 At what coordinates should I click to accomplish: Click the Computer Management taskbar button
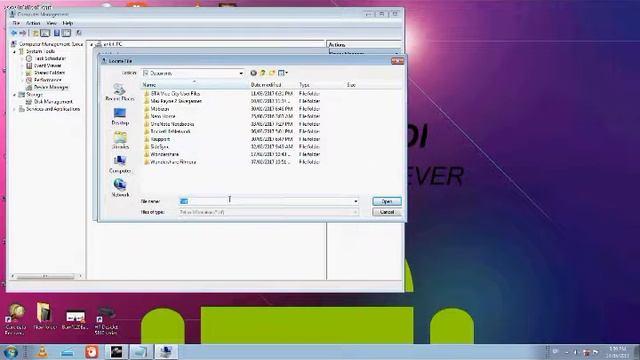tap(166, 351)
